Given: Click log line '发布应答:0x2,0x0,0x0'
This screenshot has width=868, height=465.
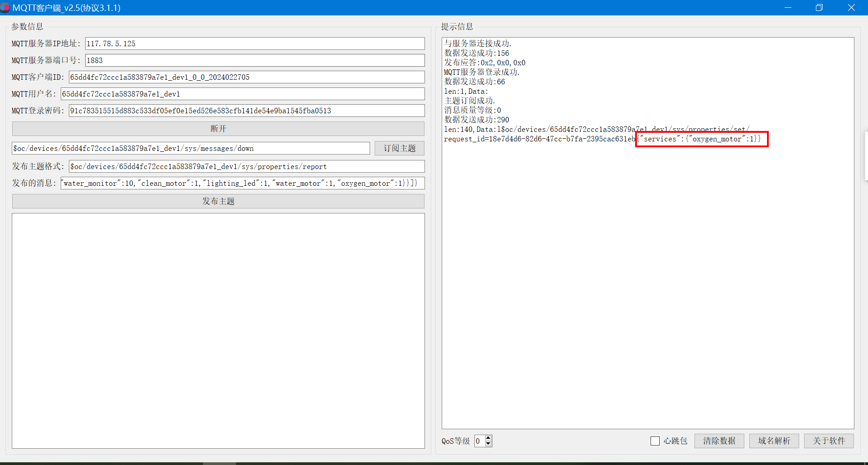Looking at the screenshot, I should pyautogui.click(x=485, y=63).
